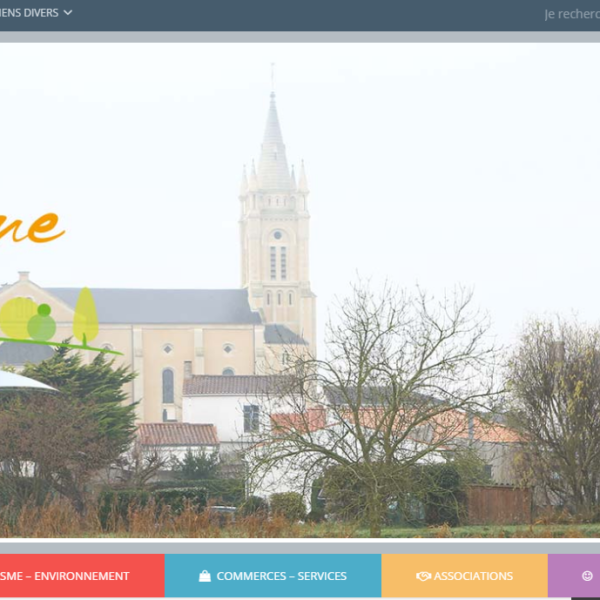Click the handshake icon beside Associations
600x600 pixels.
tap(423, 576)
